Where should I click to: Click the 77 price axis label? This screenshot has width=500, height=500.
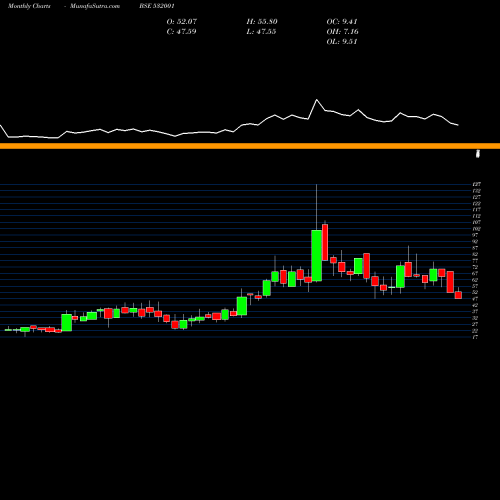click(475, 260)
